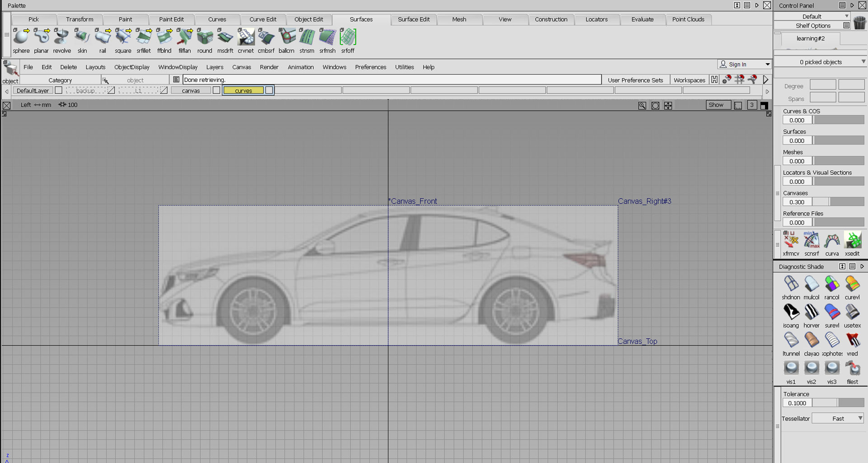Switch to the Curve Edit tab
Screen dimensions: 868x463
point(263,19)
